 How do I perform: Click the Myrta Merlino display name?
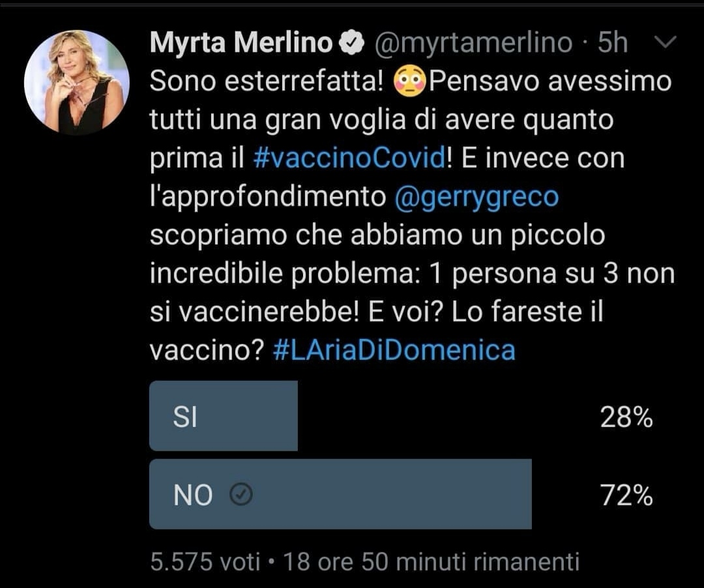241,44
